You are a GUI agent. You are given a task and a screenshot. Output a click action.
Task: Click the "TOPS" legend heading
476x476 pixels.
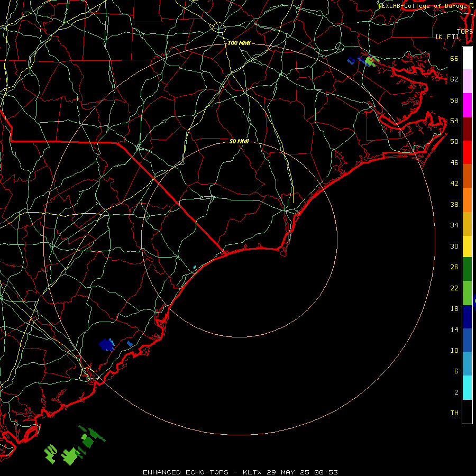point(465,32)
